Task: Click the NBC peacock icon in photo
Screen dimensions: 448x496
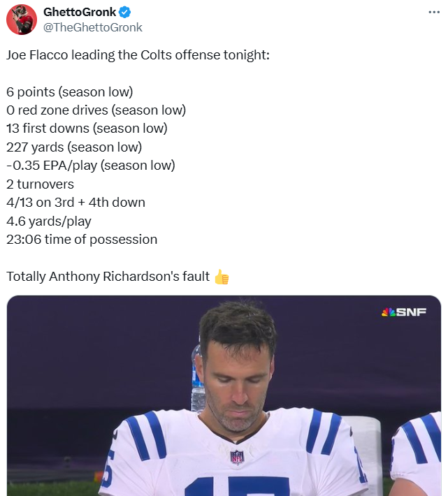Action: [388, 312]
